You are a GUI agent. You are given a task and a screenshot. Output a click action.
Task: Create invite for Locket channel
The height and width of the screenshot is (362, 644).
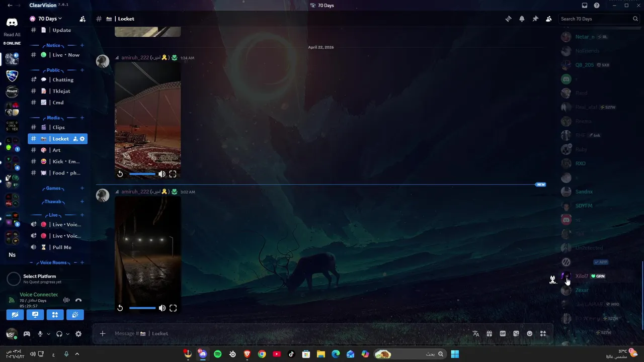[x=75, y=139]
